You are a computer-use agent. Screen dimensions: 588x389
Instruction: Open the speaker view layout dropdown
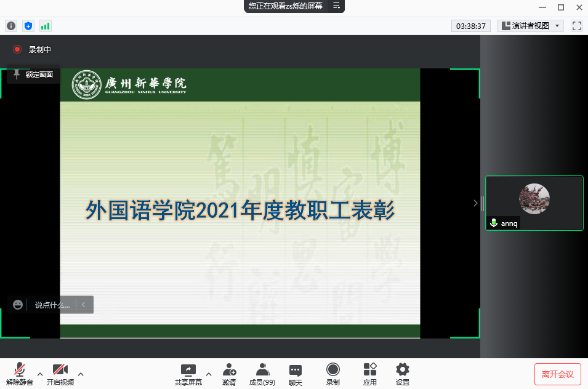coord(530,26)
